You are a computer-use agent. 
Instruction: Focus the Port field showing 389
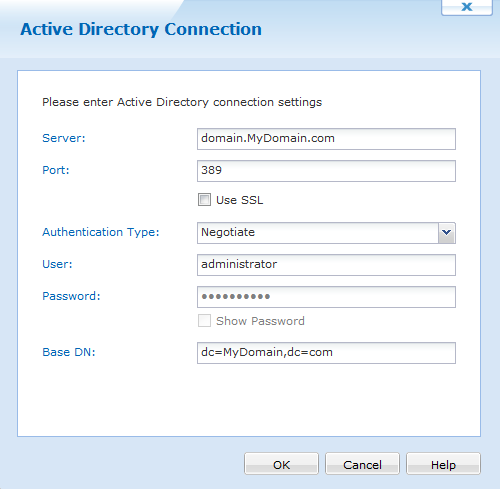tap(326, 171)
